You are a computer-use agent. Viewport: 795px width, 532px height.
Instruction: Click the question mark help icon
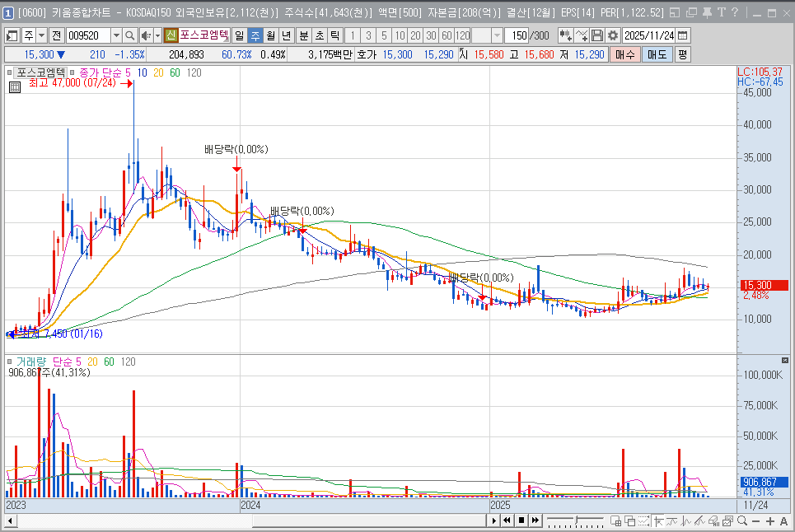tap(735, 12)
